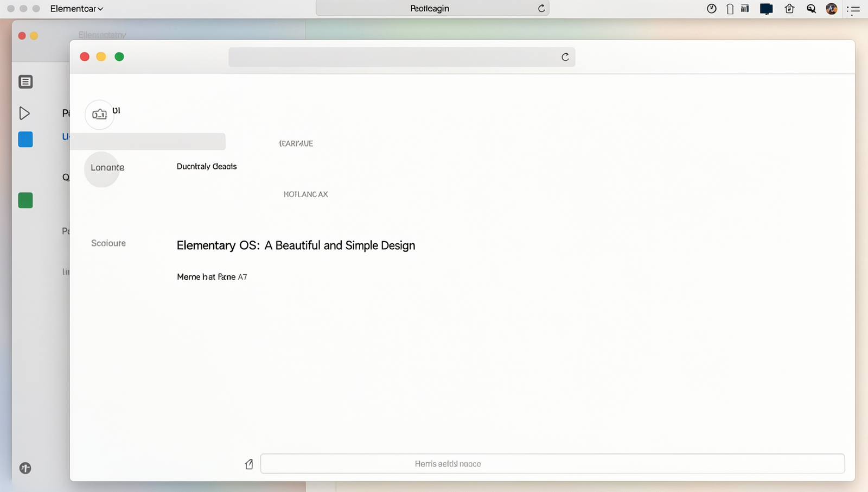Click the battery icon in the menu bar
Screen dimensions: 868x492
tap(730, 9)
